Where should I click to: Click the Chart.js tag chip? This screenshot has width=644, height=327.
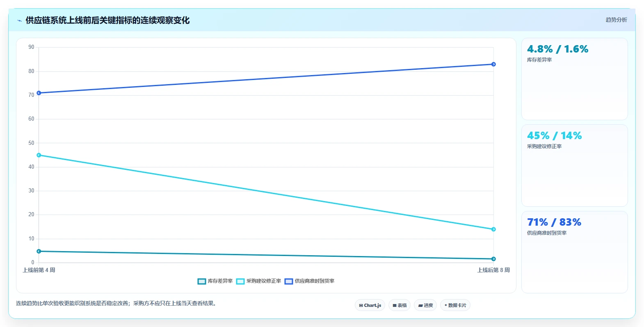coord(370,305)
